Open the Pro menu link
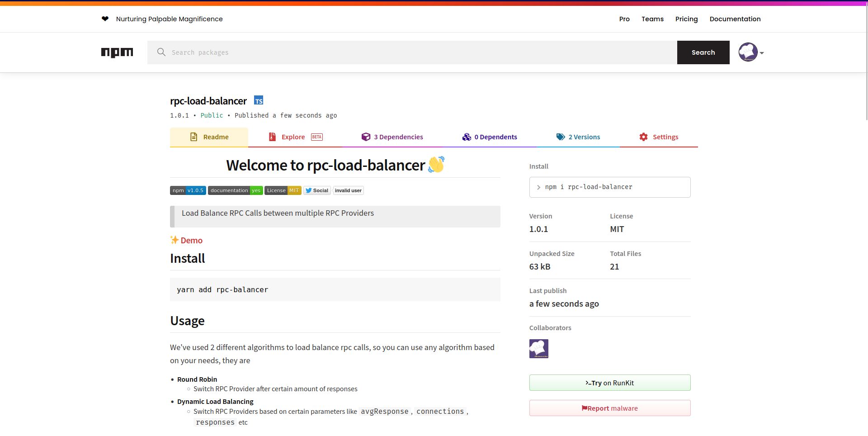Image resolution: width=868 pixels, height=436 pixels. [x=624, y=19]
